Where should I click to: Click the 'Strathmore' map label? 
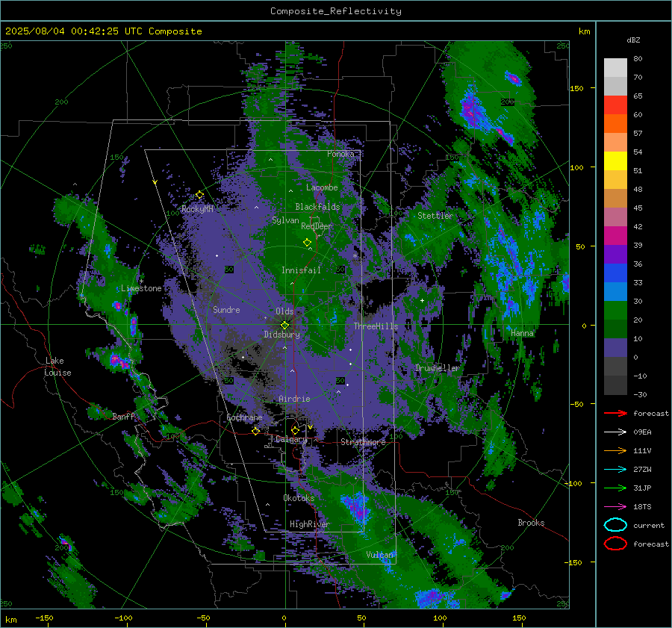click(x=363, y=442)
